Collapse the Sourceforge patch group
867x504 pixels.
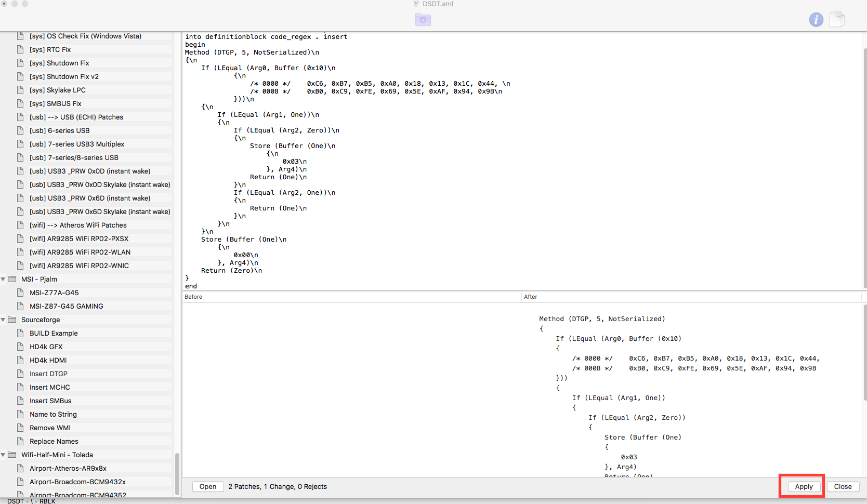tap(3, 320)
